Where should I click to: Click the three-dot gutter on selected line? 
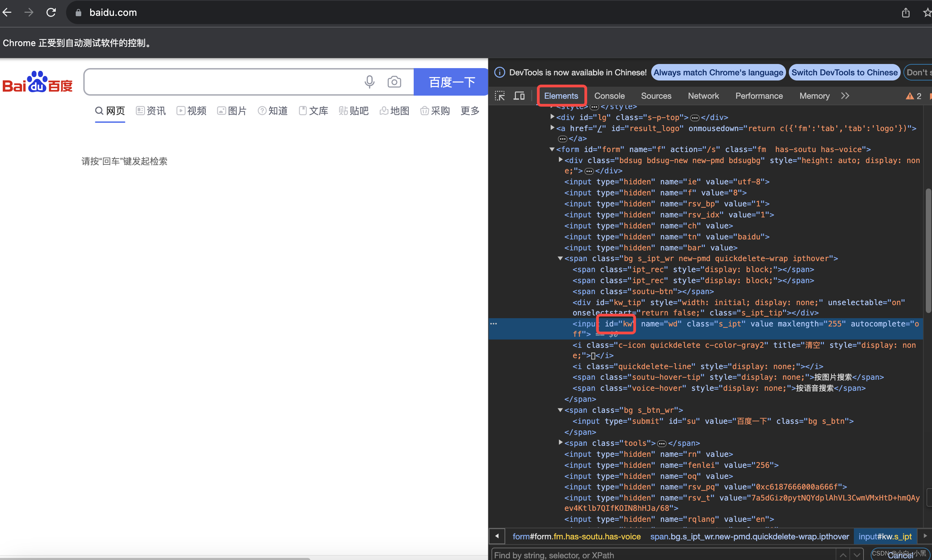tap(494, 324)
